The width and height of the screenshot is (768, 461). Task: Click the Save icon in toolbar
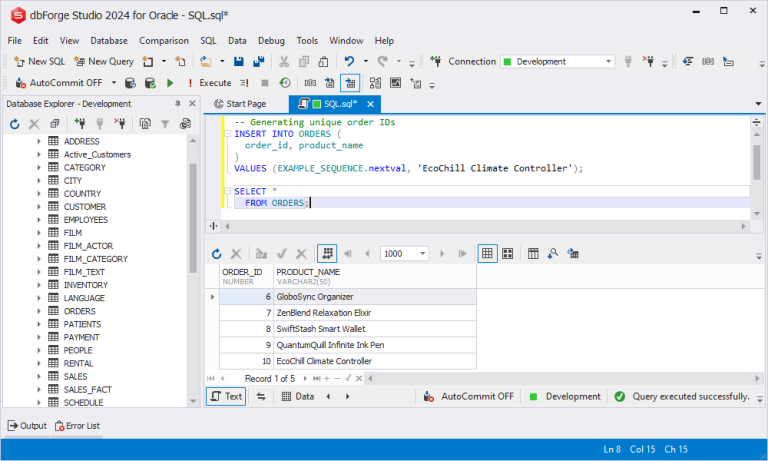[241, 61]
